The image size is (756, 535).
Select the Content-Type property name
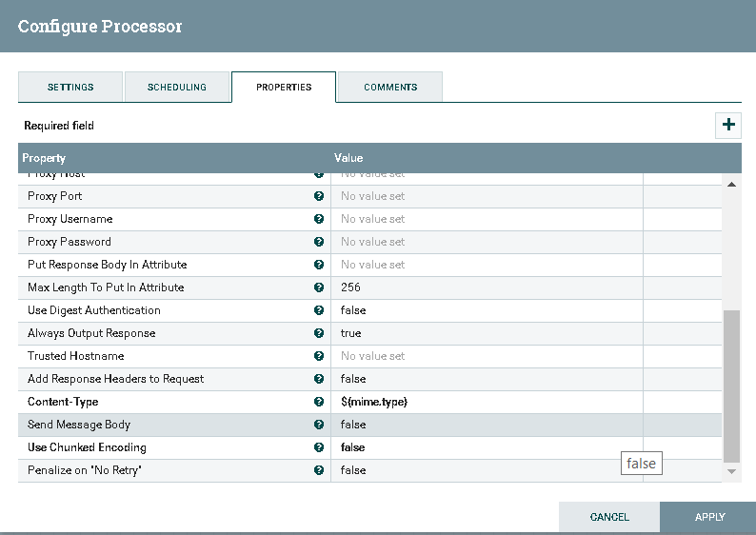(x=63, y=402)
